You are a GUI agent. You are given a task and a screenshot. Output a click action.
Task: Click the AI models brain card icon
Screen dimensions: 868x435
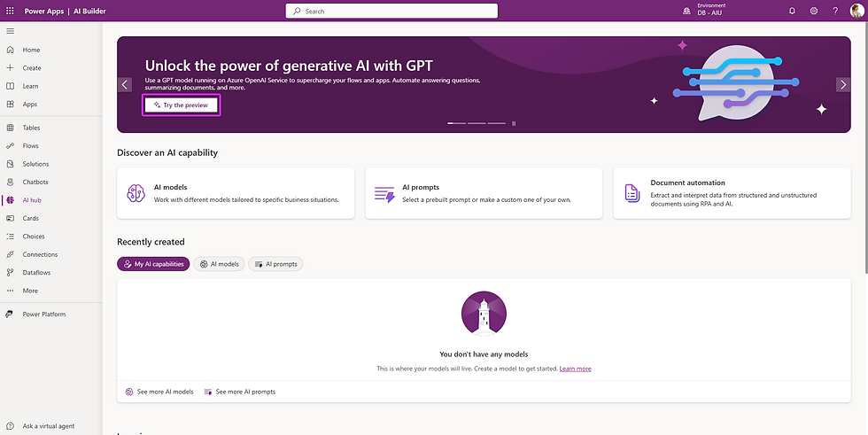[x=136, y=193]
